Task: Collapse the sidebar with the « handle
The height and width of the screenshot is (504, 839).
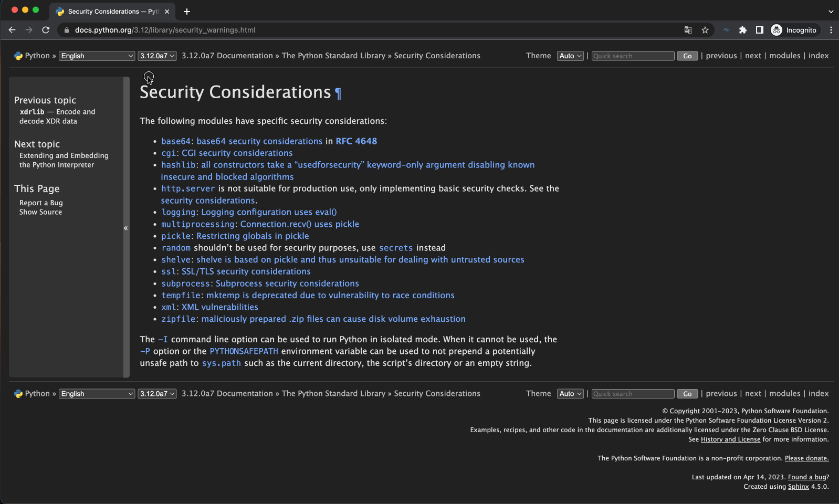Action: pos(126,228)
